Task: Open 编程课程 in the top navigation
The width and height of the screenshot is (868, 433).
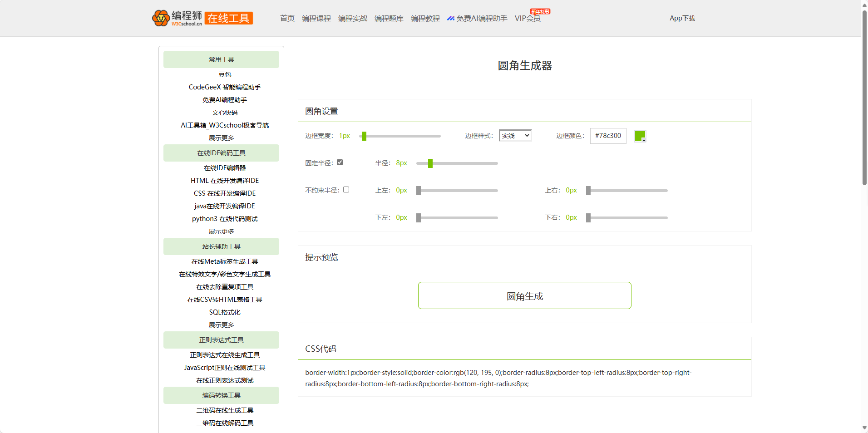Action: [x=316, y=18]
